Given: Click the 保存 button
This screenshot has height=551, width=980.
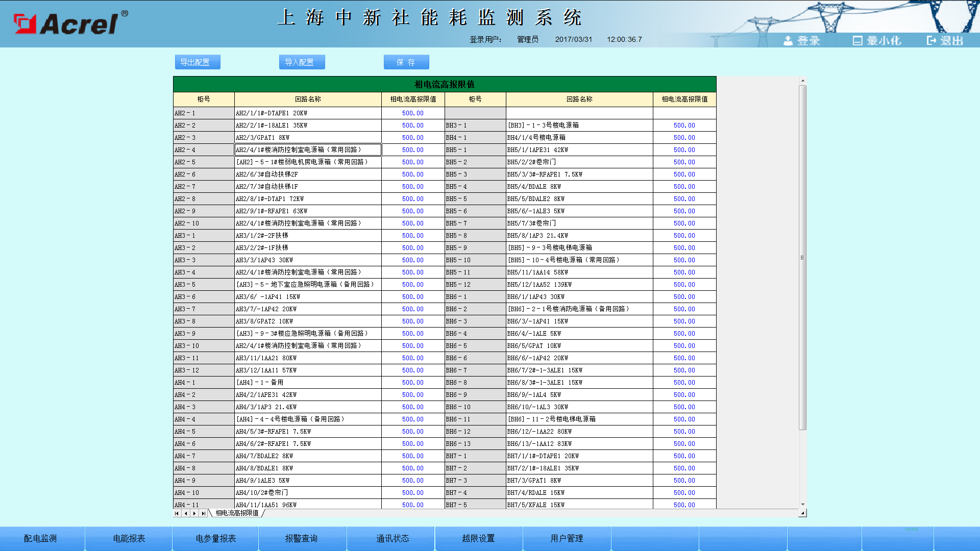Looking at the screenshot, I should 406,62.
